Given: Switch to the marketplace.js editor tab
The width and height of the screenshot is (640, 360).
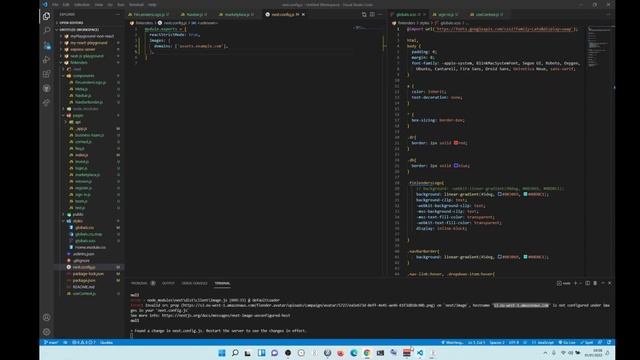Looking at the screenshot, I should click(237, 14).
